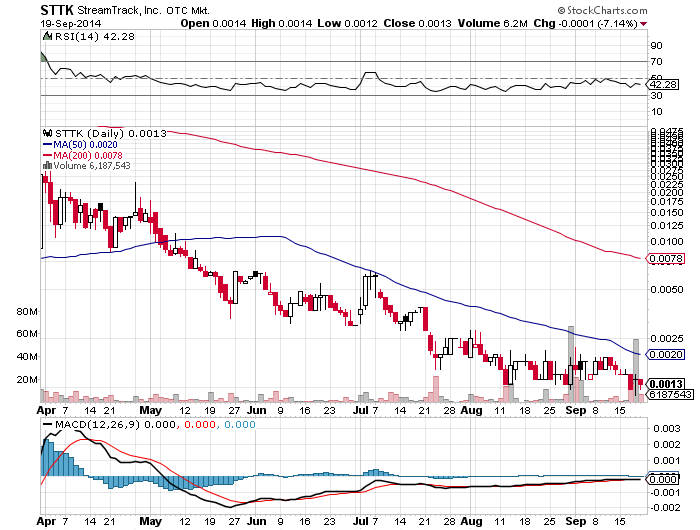Click the -0.002 MACD axis label
Image resolution: width=700 pixels, height=530 pixels.
click(665, 508)
